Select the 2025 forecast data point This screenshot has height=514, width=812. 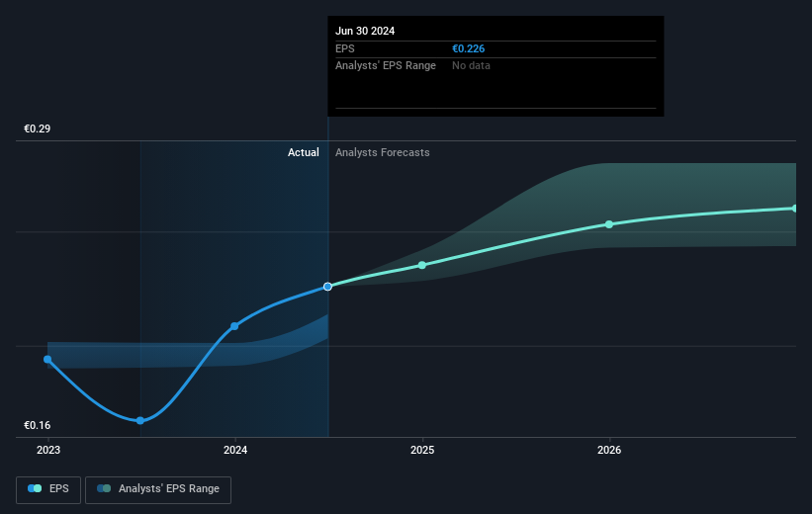tap(422, 265)
